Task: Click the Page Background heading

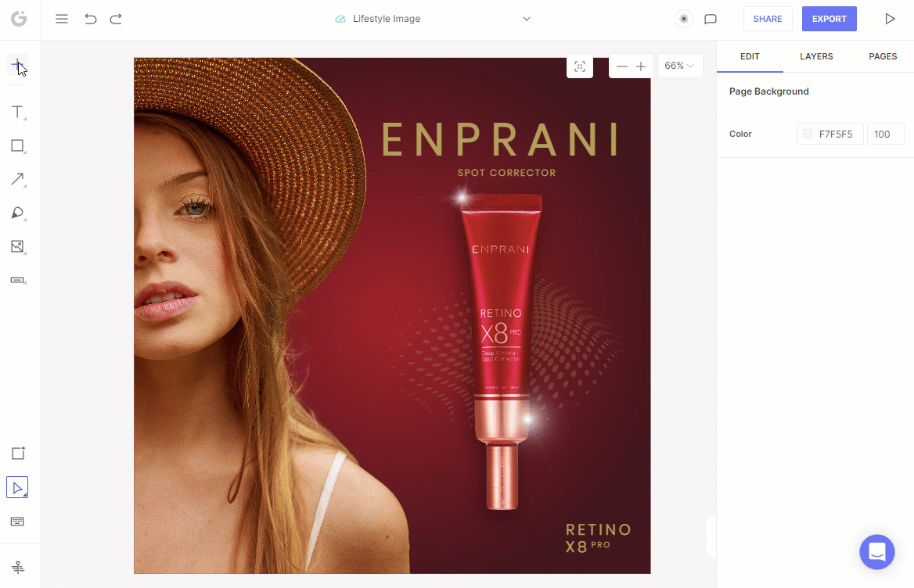Action: pyautogui.click(x=769, y=91)
